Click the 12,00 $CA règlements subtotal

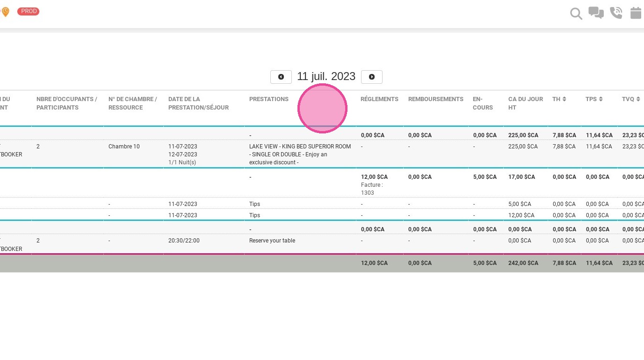374,177
